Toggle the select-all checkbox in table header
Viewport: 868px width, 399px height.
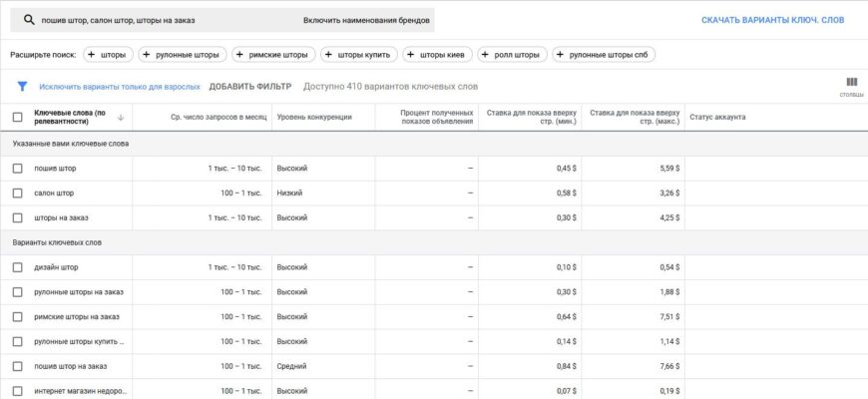[17, 118]
